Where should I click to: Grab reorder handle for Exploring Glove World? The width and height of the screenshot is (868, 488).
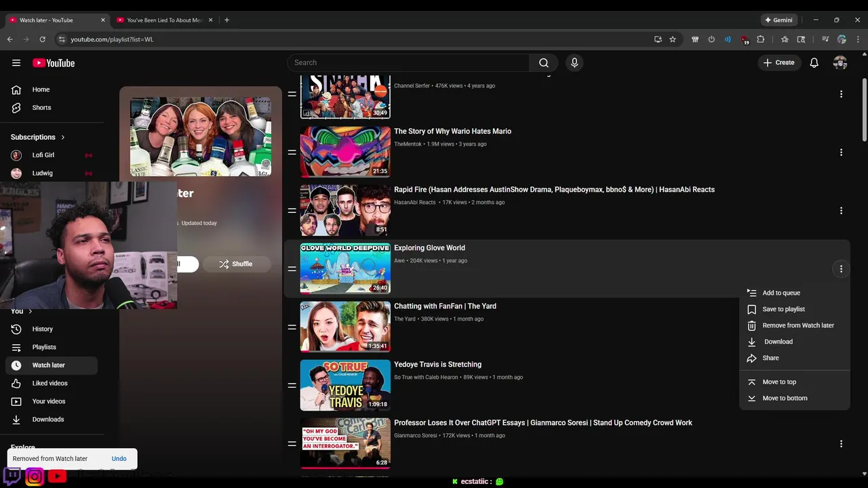coord(292,269)
